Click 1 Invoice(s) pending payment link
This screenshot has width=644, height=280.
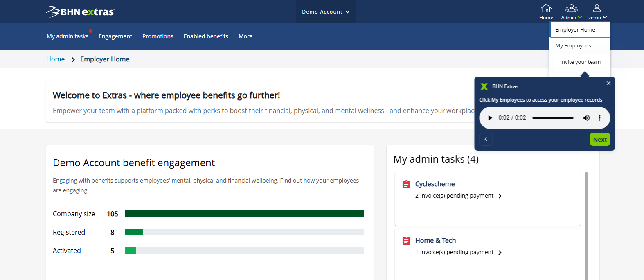pos(454,252)
